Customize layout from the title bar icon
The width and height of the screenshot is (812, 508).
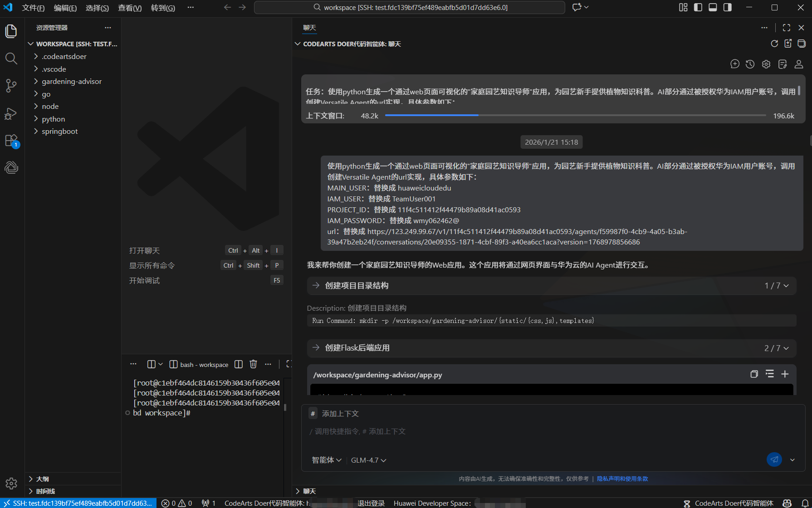(683, 7)
